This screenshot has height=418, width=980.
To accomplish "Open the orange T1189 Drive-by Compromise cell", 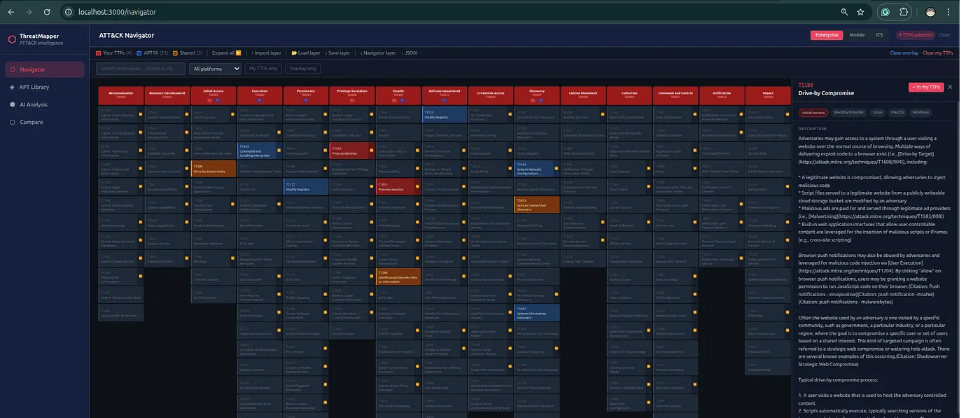I will click(x=213, y=168).
